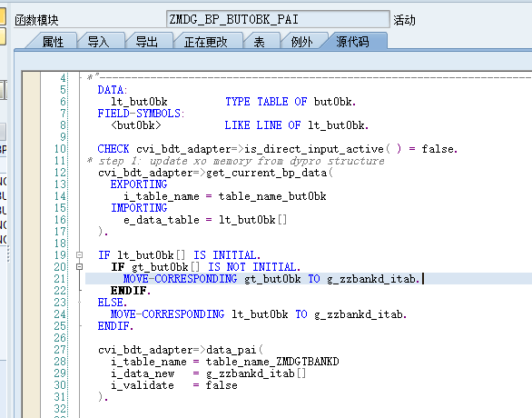Switch to the 导出 tab
Viewport: 532px width, 418px height.
(x=146, y=42)
